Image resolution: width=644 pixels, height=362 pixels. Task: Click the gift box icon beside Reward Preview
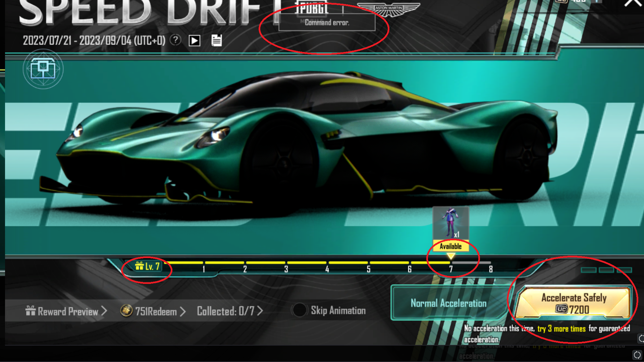pos(31,311)
